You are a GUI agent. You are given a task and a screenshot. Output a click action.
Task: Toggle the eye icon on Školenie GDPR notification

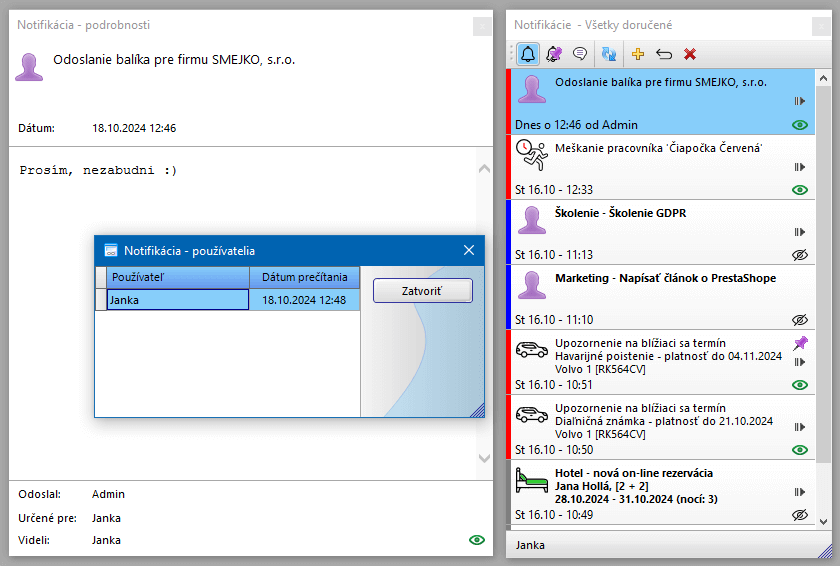pos(799,255)
